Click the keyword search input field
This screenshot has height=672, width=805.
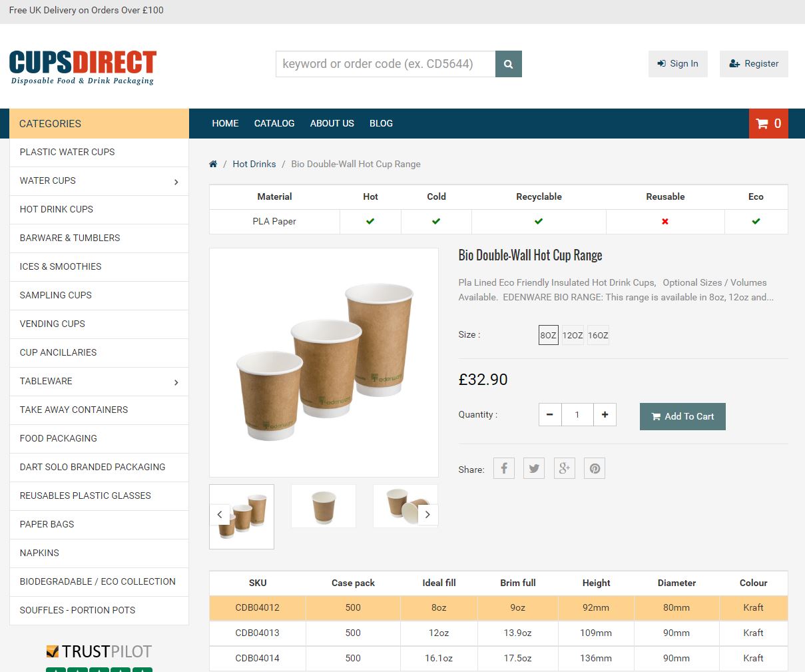point(386,64)
